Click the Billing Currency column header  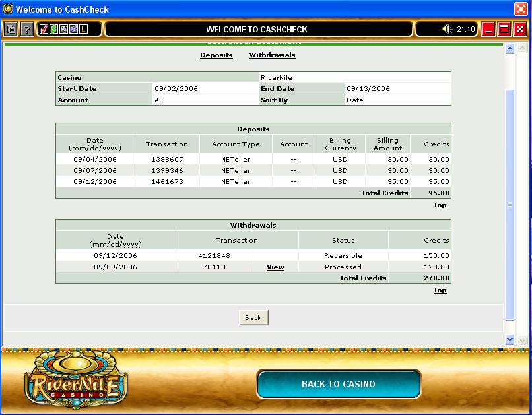(341, 144)
